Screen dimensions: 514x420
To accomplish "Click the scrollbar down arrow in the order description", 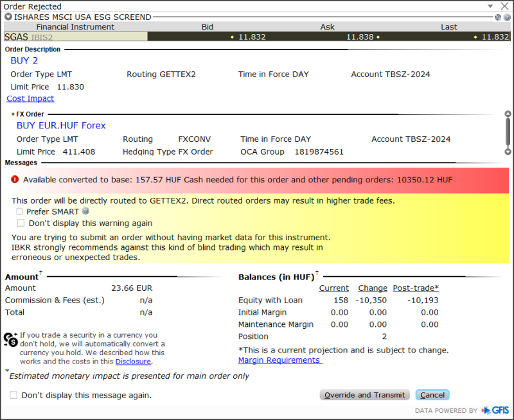I will (x=508, y=152).
